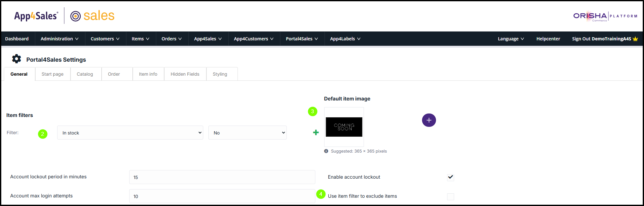This screenshot has height=206, width=644.
Task: Switch to the Start page tab
Action: click(x=52, y=74)
